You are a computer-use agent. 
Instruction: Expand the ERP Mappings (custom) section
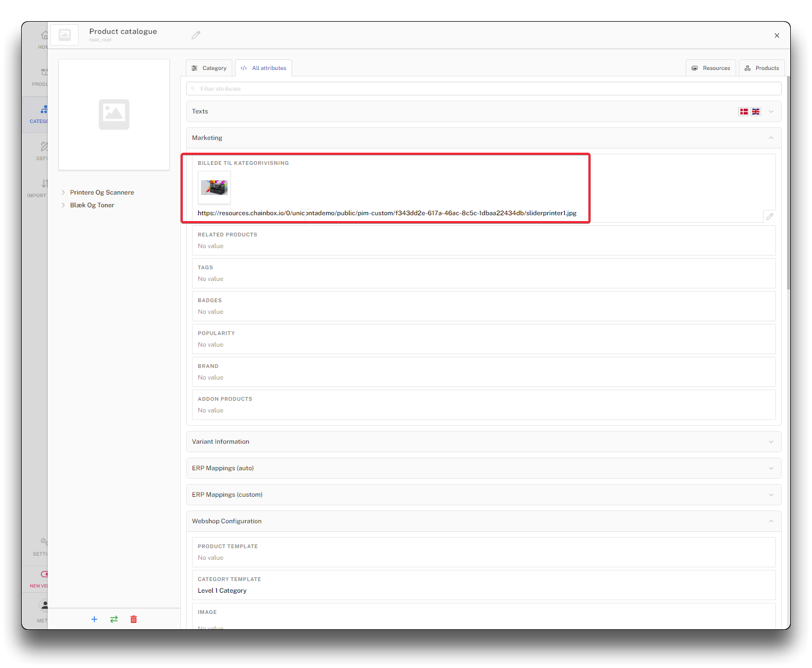pos(484,495)
